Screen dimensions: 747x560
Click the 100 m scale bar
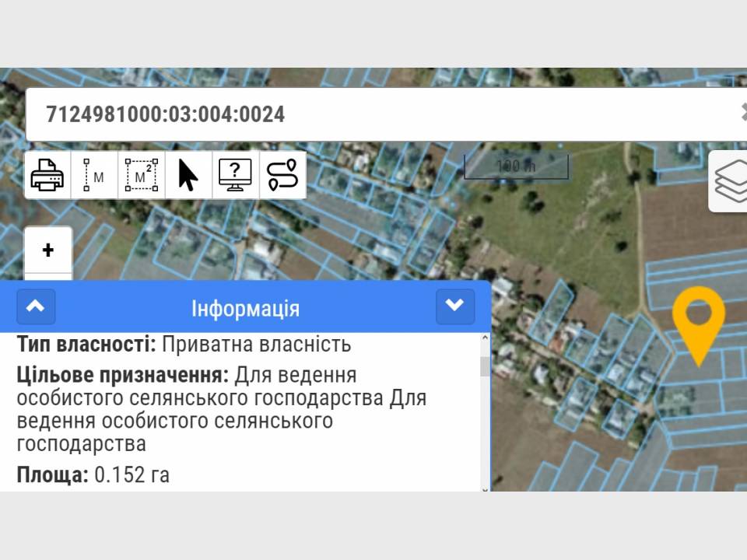(x=516, y=166)
